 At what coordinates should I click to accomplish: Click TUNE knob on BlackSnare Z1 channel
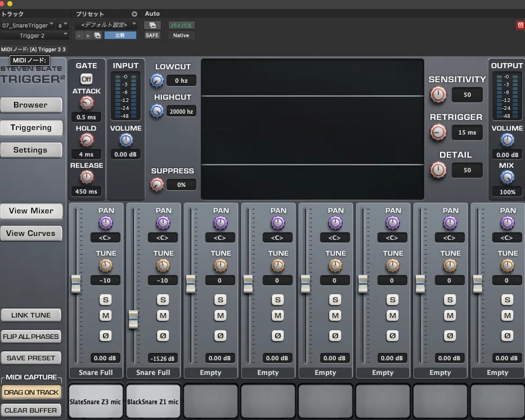point(163,266)
